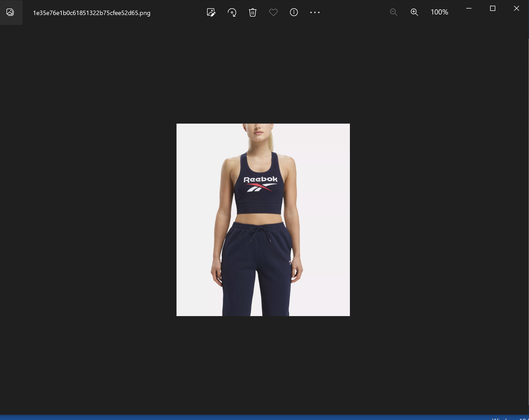Open the three-dots See more menu
The width and height of the screenshot is (529, 420).
[315, 12]
